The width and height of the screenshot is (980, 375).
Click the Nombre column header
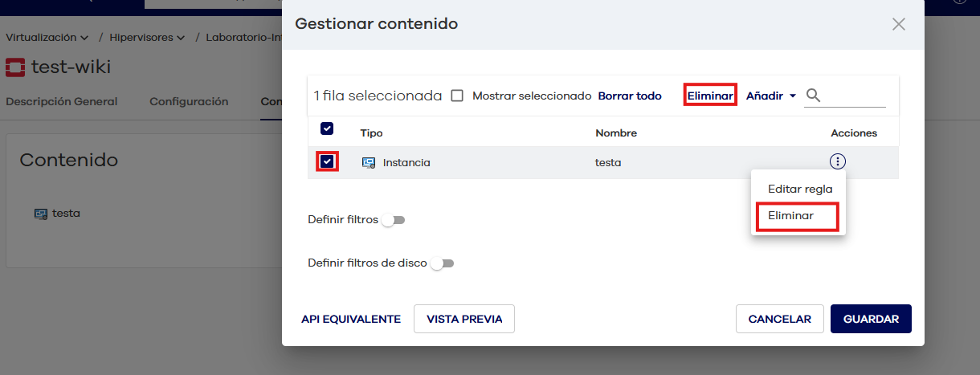coord(616,132)
